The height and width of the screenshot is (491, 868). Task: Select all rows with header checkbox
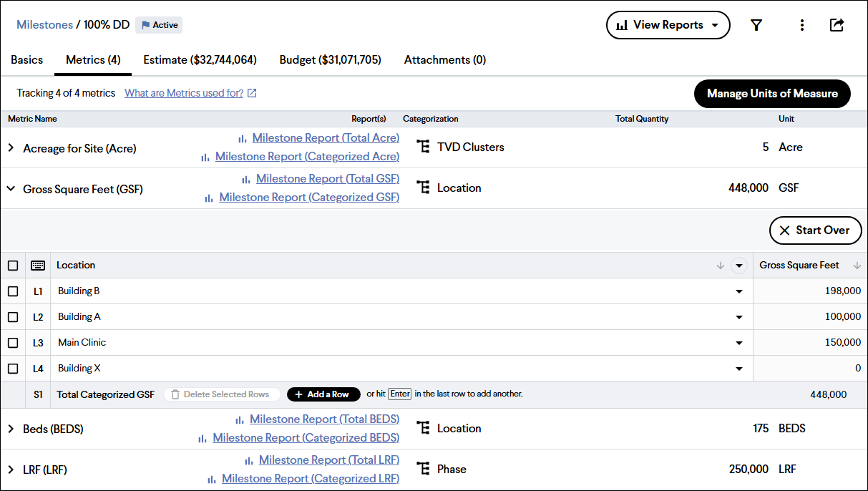coord(13,266)
